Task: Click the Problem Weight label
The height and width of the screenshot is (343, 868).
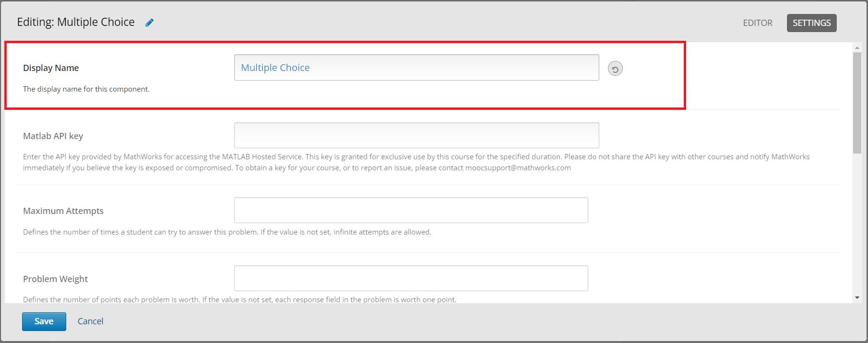Action: click(x=56, y=279)
